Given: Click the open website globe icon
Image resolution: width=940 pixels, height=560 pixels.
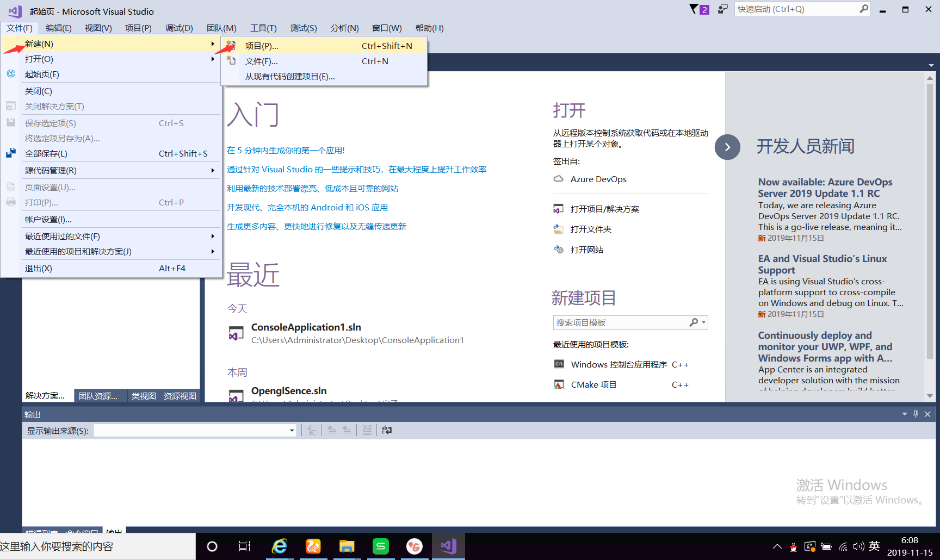Looking at the screenshot, I should [x=558, y=250].
